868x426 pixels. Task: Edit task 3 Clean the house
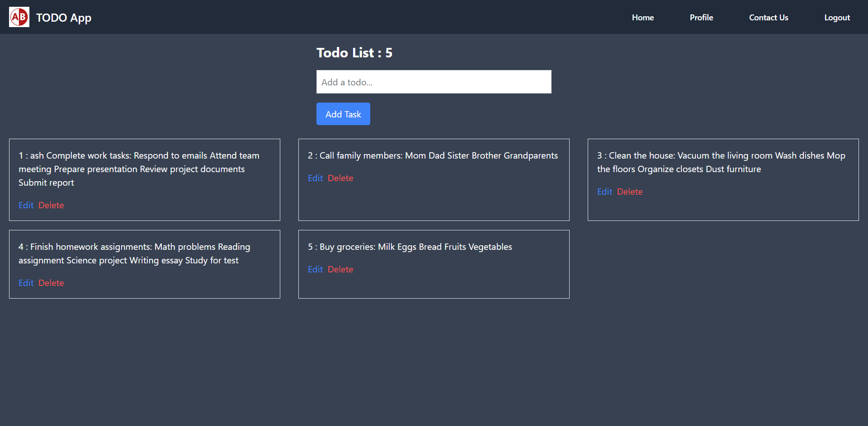click(605, 192)
